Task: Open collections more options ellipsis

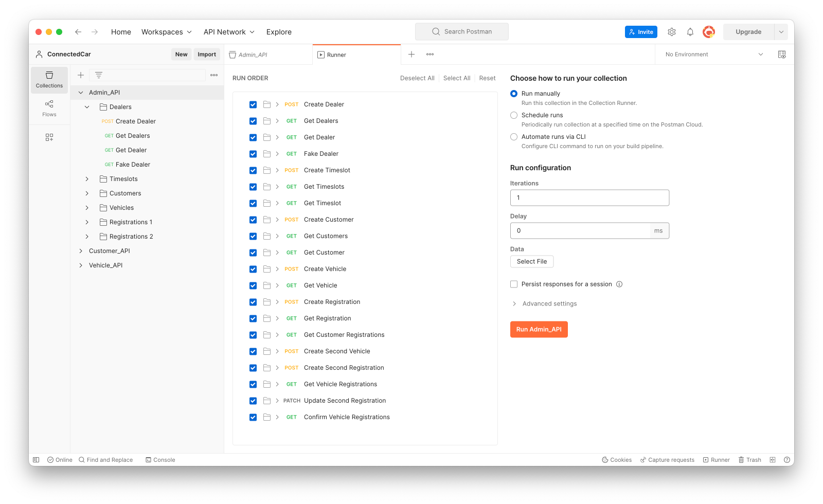Action: [214, 75]
